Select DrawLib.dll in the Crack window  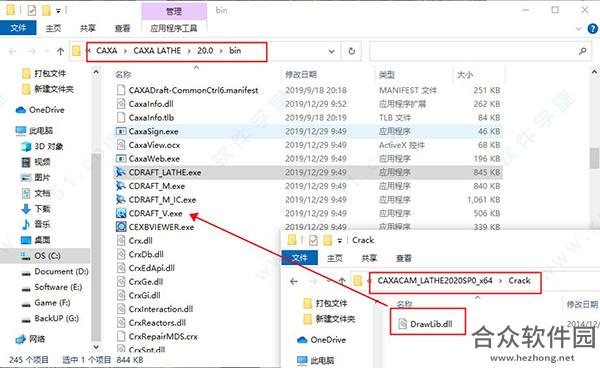coord(431,324)
